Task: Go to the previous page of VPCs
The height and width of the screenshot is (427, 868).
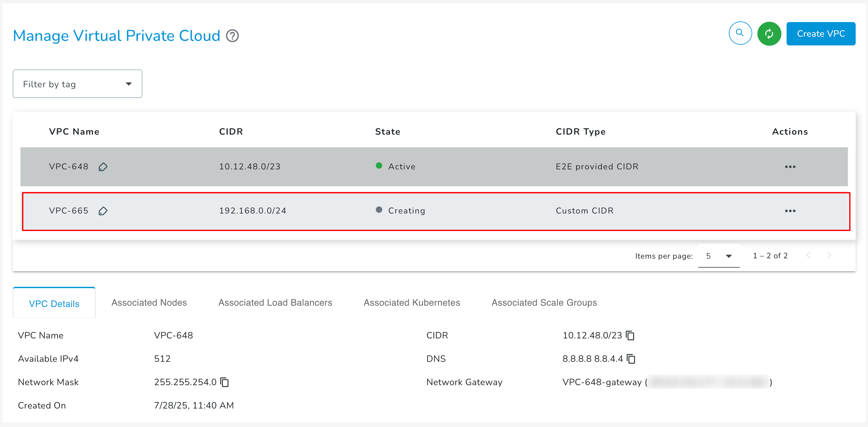Action: (809, 255)
